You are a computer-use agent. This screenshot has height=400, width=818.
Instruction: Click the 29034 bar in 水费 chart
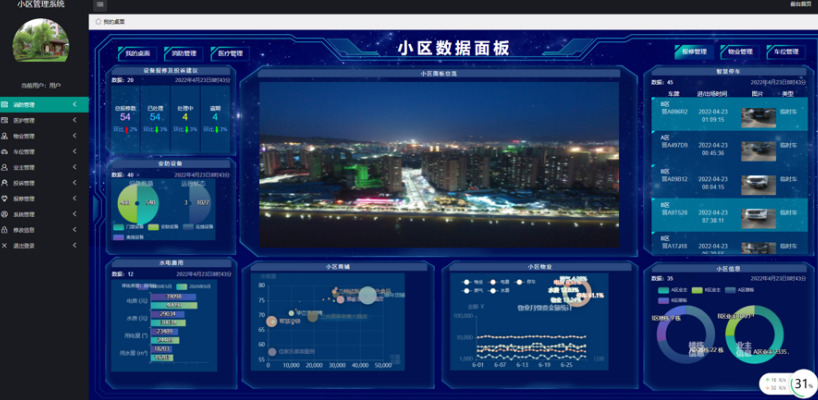[x=167, y=314]
